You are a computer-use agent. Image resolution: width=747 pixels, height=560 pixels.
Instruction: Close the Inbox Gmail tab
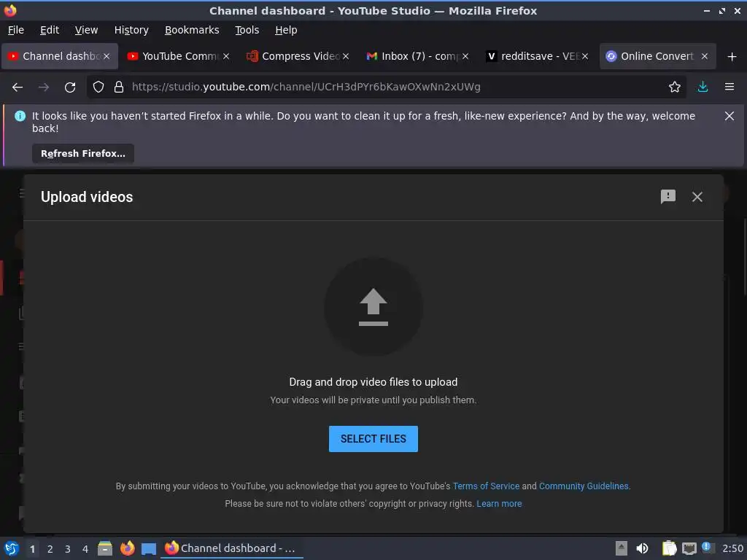coord(465,56)
